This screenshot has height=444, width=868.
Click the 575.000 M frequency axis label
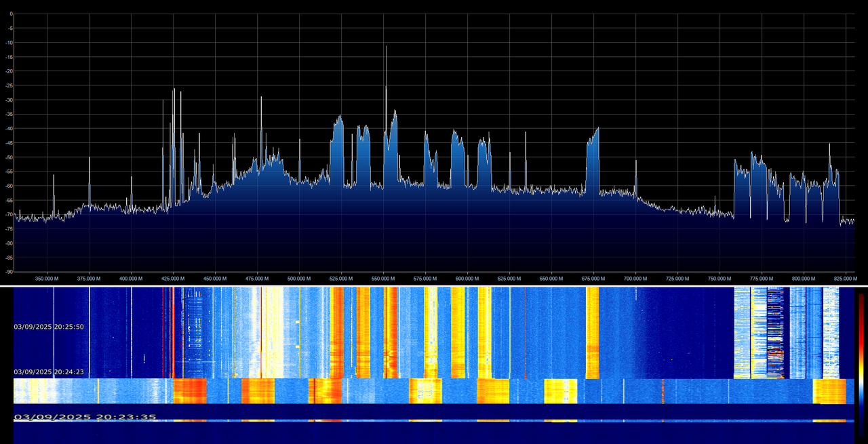click(x=425, y=278)
